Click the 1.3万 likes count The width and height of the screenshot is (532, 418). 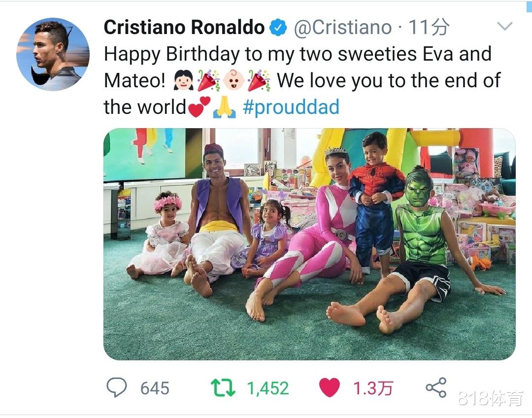click(373, 388)
